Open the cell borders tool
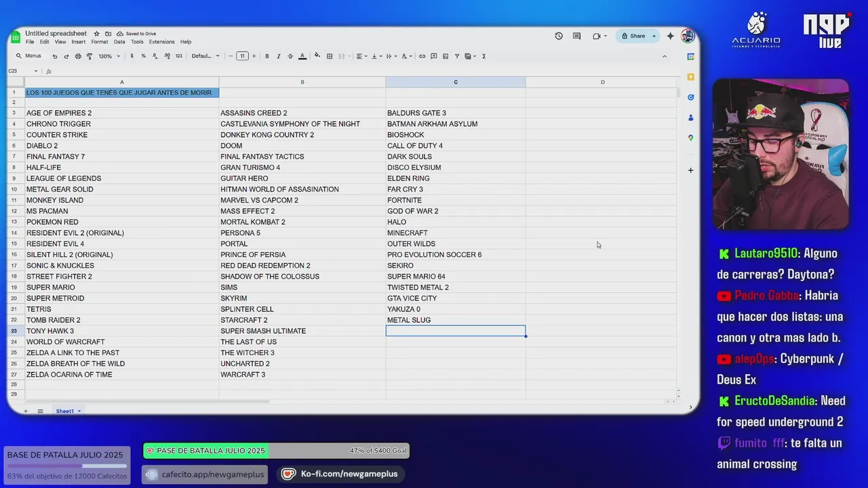This screenshot has height=488, width=868. click(330, 56)
